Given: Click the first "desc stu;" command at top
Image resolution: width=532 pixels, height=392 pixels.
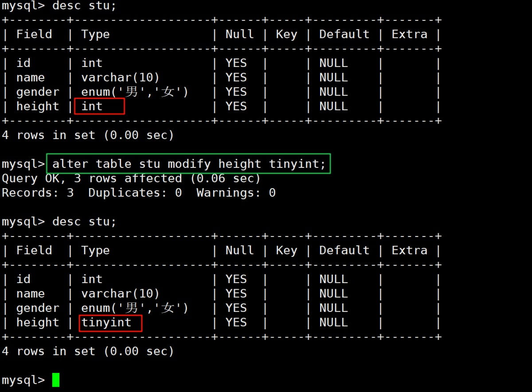Looking at the screenshot, I should click(x=84, y=6).
